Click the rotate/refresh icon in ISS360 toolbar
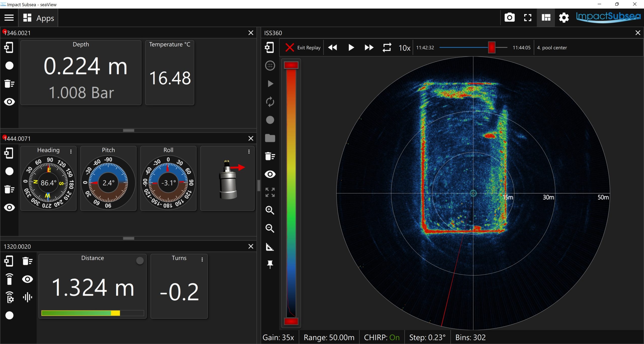The width and height of the screenshot is (644, 344). tap(270, 102)
